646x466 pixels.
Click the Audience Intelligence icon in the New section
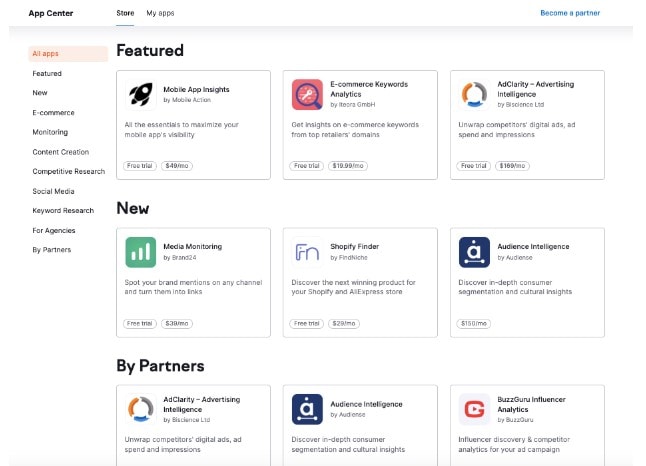[x=474, y=252]
